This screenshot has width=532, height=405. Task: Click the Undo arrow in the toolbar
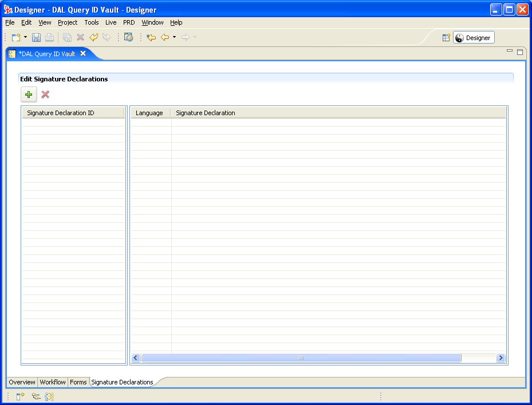[x=93, y=38]
